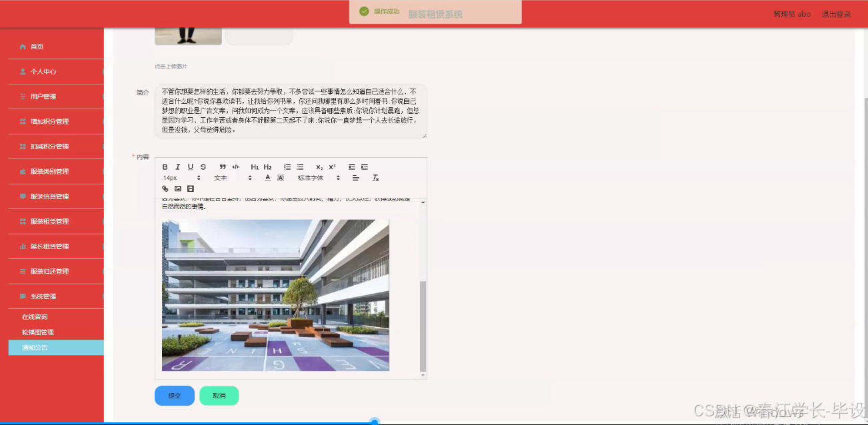Viewport: 868px width, 425px height.
Task: Click inside the 简介 text area
Action: [x=291, y=111]
